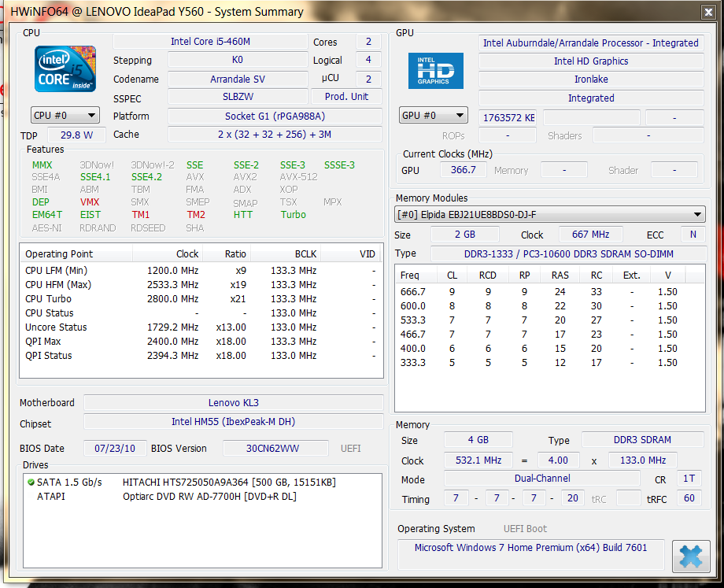Select the 533.3 frequency timing row
Viewport: 724px width, 588px height.
click(x=550, y=320)
